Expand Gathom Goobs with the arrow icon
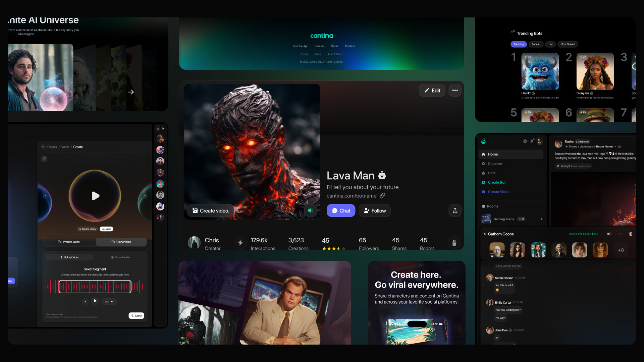 click(485, 234)
